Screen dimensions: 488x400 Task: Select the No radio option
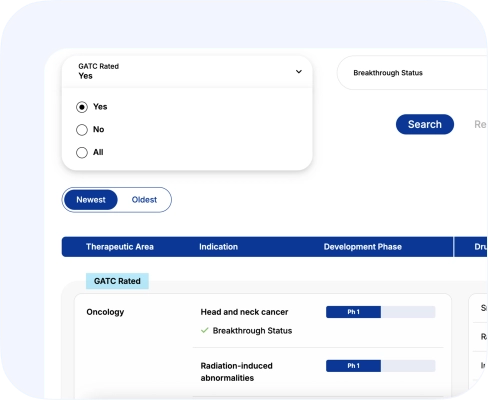click(82, 130)
